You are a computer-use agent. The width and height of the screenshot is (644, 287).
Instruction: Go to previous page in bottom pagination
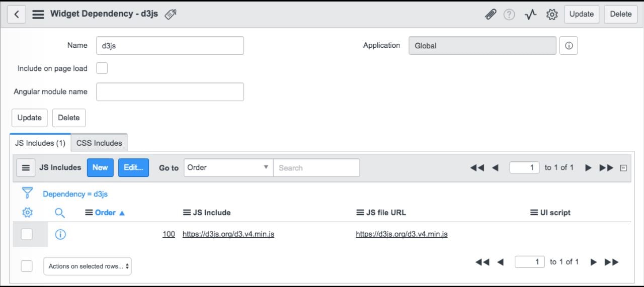click(500, 262)
